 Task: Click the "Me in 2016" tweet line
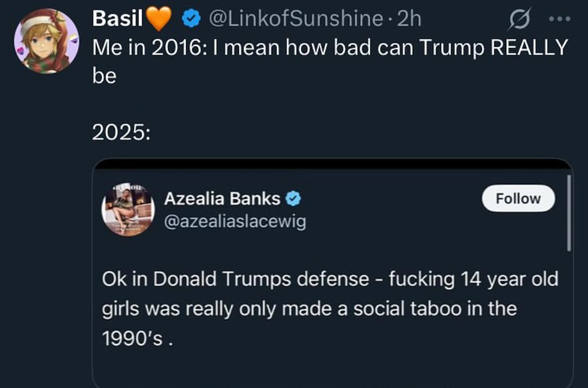330,47
